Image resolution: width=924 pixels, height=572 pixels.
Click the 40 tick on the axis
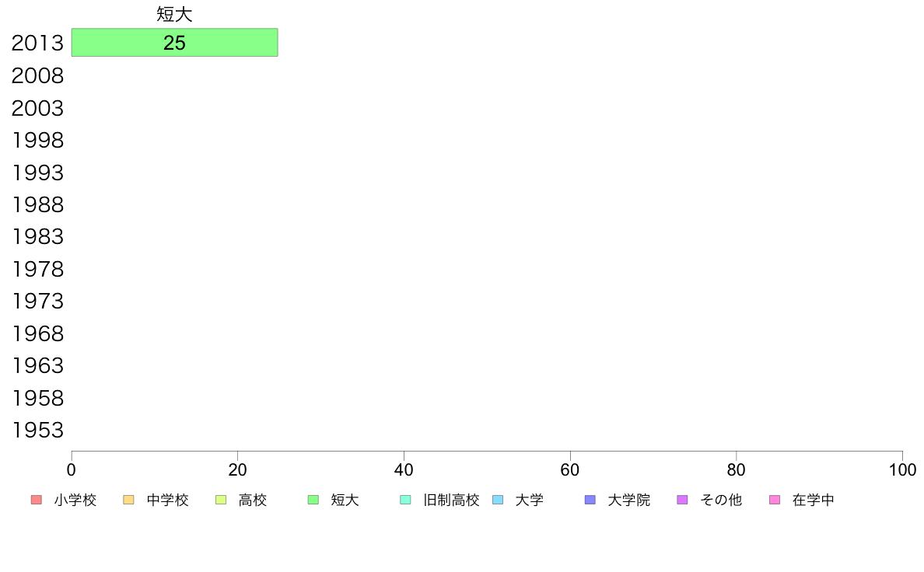(x=404, y=470)
